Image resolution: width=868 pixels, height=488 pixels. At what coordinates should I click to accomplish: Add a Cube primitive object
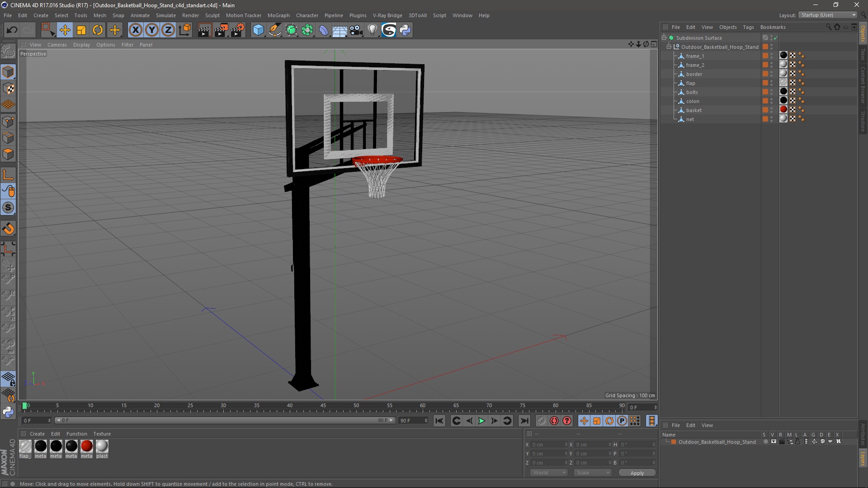[x=258, y=30]
